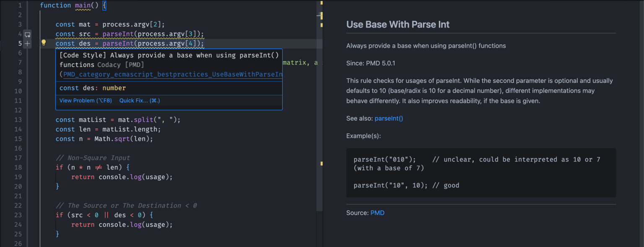This screenshot has width=644, height=247.
Task: Open the PMD_category_ecmascript_bestpractices_UseBaseWithParseInt rule link
Action: [x=172, y=74]
